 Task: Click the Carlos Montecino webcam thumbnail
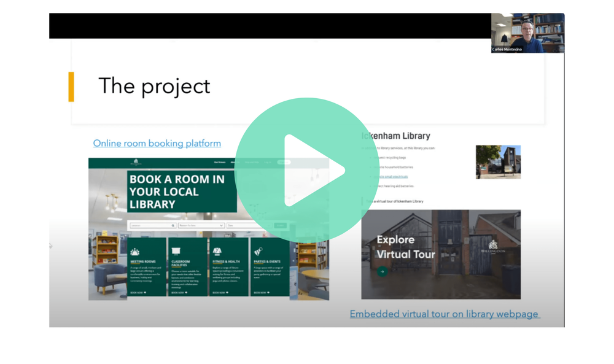click(527, 33)
